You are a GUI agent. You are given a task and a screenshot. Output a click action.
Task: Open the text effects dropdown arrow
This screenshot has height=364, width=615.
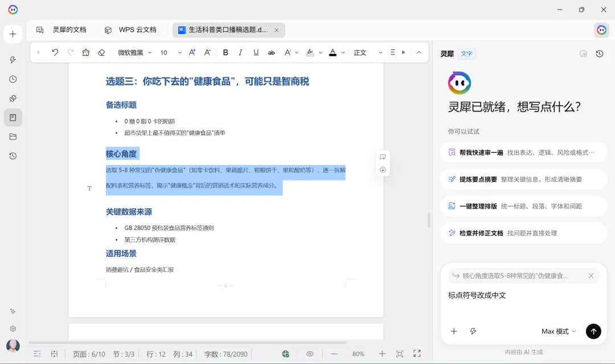pyautogui.click(x=297, y=52)
